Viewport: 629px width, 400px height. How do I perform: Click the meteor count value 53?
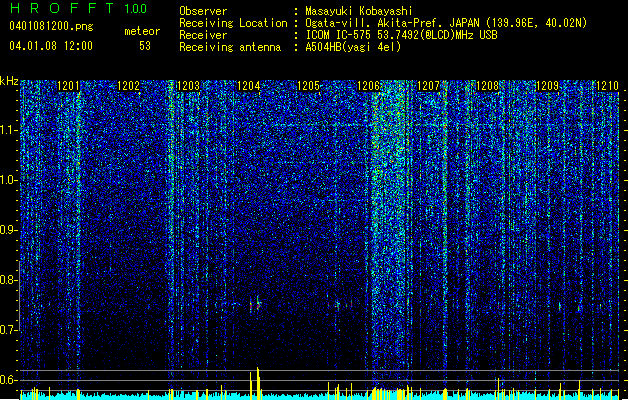[145, 46]
